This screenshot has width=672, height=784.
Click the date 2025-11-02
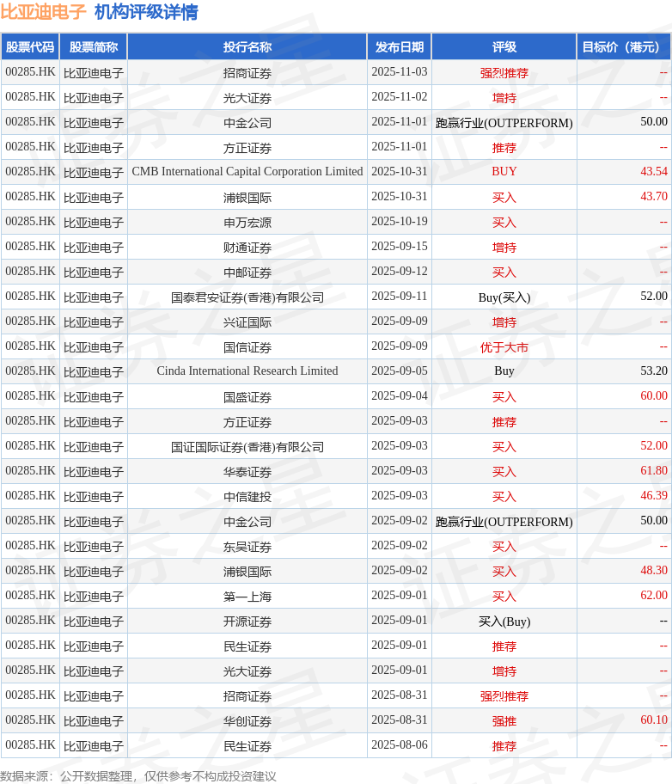coord(399,97)
